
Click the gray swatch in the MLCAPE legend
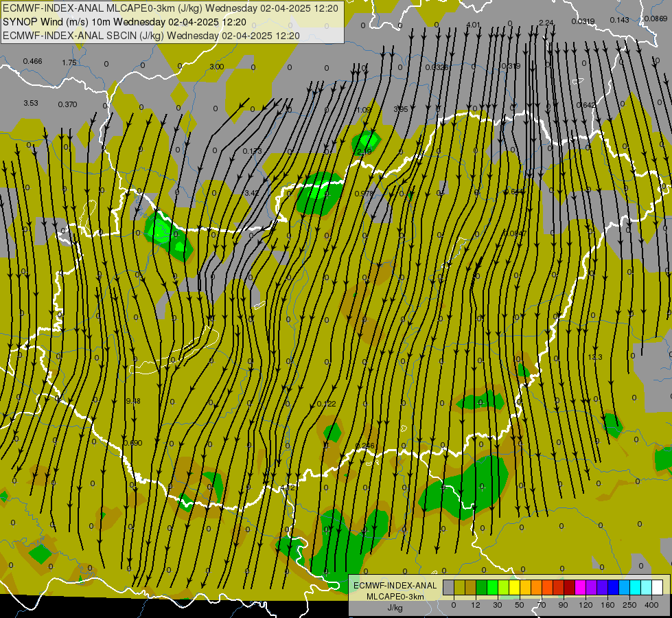pyautogui.click(x=449, y=587)
